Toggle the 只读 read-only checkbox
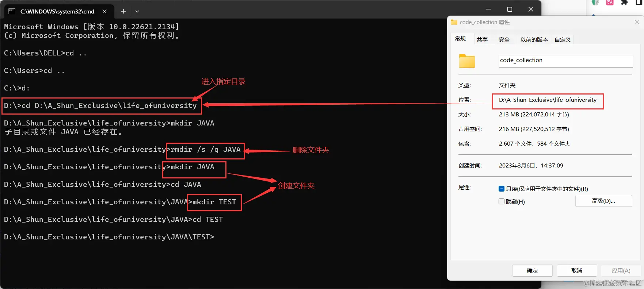Viewport: 644px width, 289px height. (502, 189)
